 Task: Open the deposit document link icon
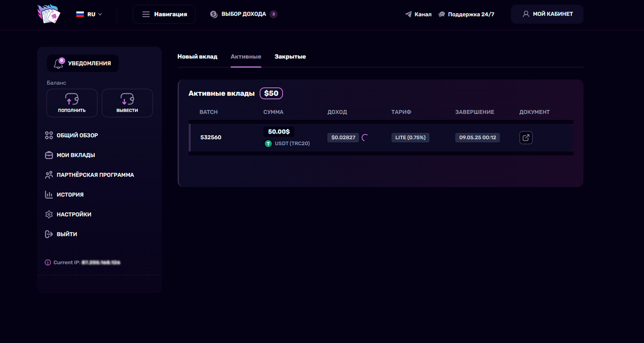526,138
